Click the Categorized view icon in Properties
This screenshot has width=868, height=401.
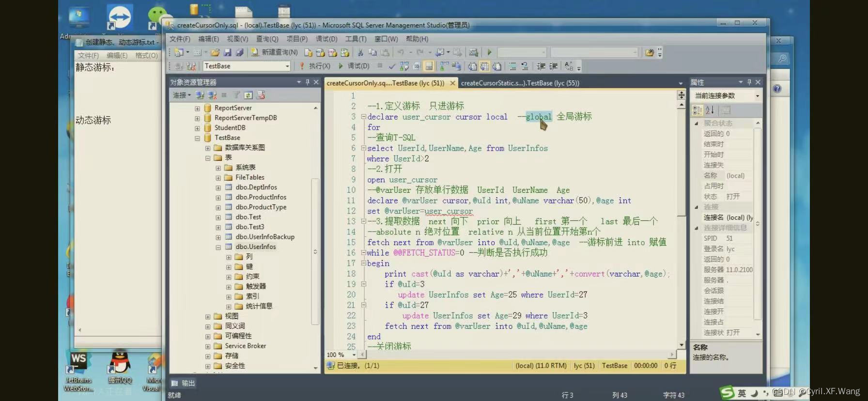click(697, 110)
